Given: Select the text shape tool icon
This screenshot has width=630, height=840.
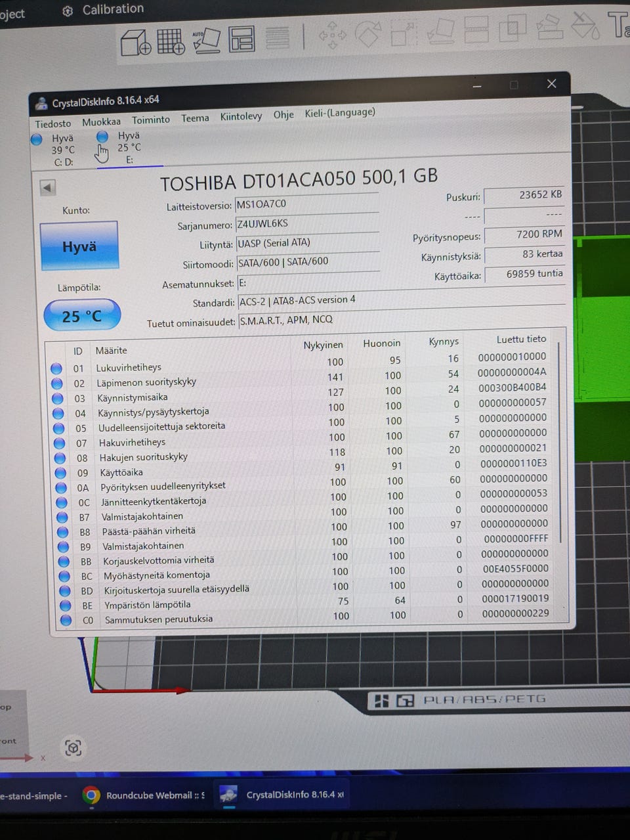Looking at the screenshot, I should point(618,25).
